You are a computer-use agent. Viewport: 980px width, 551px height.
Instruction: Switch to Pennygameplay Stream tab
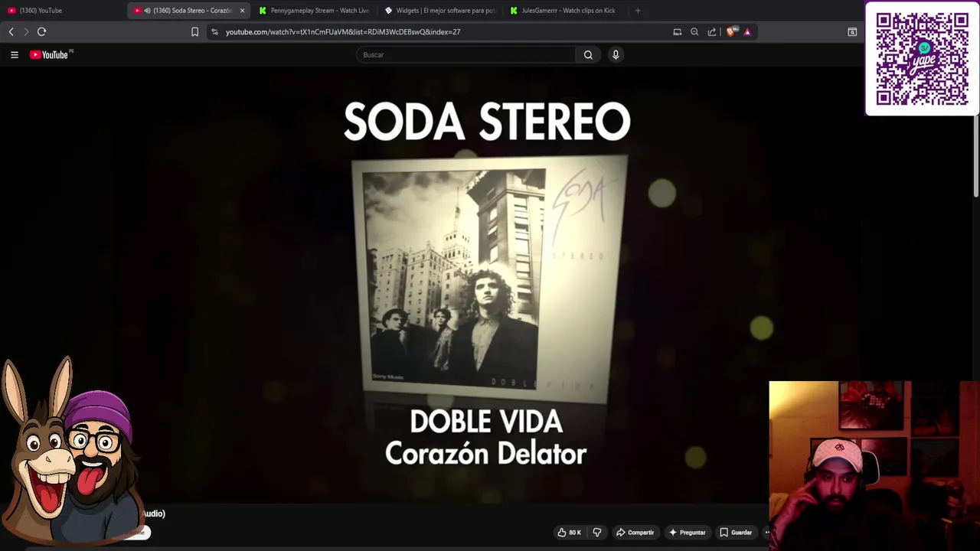(x=314, y=11)
